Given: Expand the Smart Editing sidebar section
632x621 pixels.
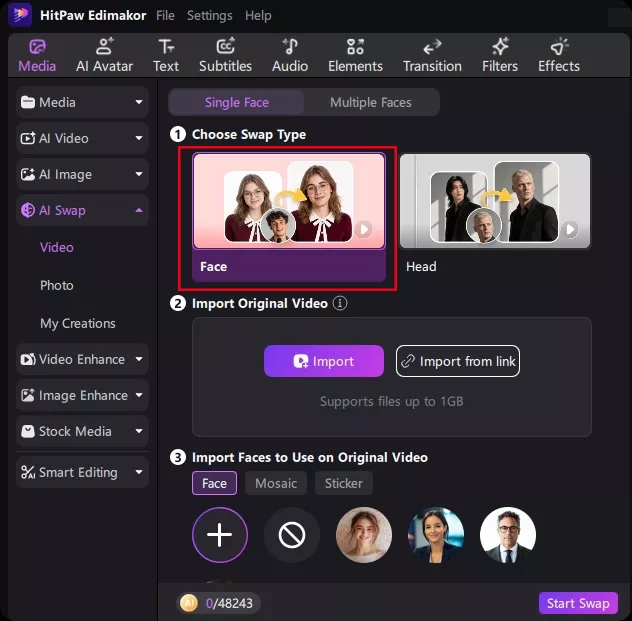Looking at the screenshot, I should click(x=82, y=472).
